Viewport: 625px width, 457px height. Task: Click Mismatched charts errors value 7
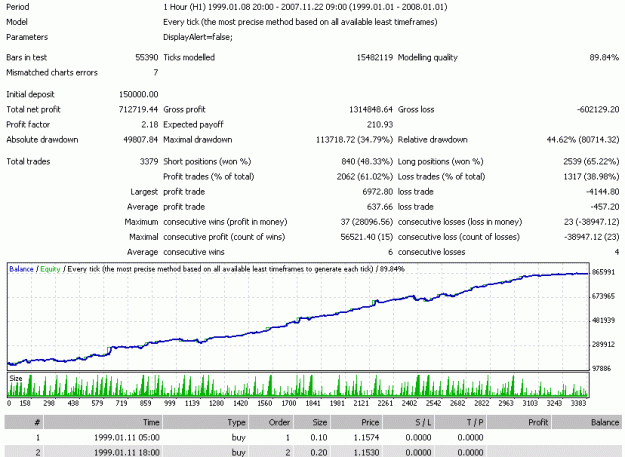(155, 73)
